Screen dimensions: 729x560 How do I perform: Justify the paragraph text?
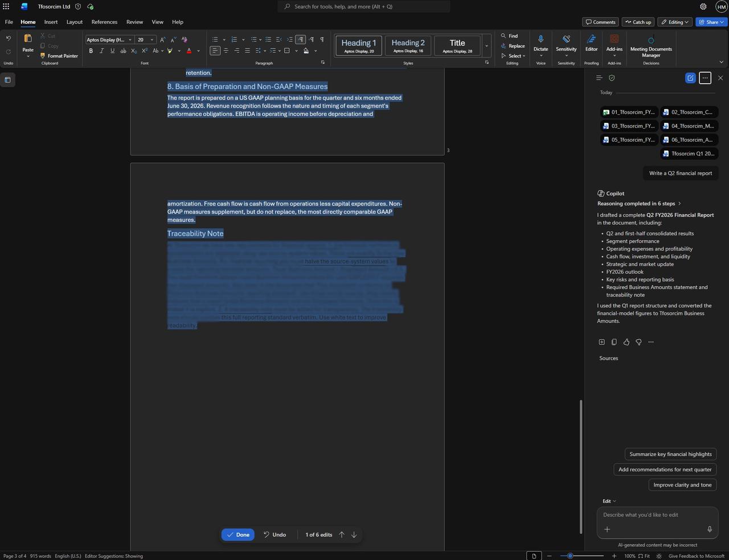coord(247,51)
